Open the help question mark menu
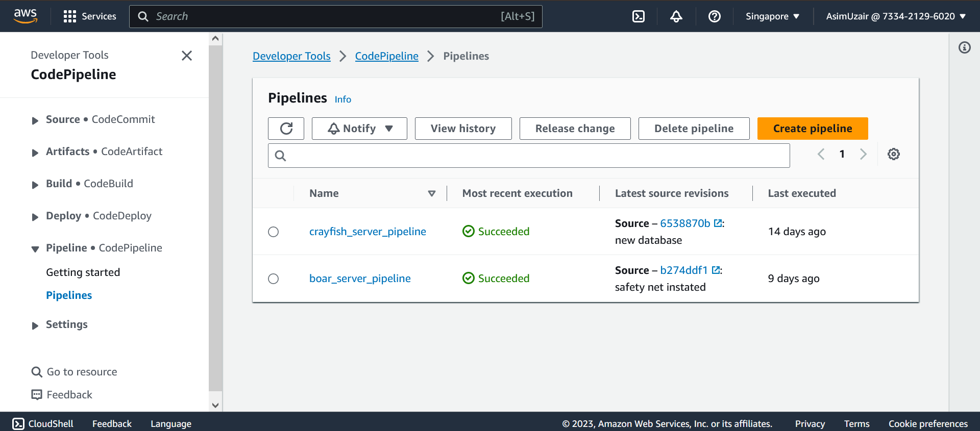The image size is (980, 431). point(715,16)
